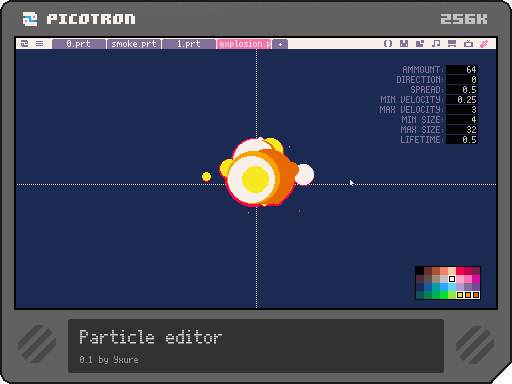Click the Particle editor title text
512x384 pixels.
tap(150, 337)
